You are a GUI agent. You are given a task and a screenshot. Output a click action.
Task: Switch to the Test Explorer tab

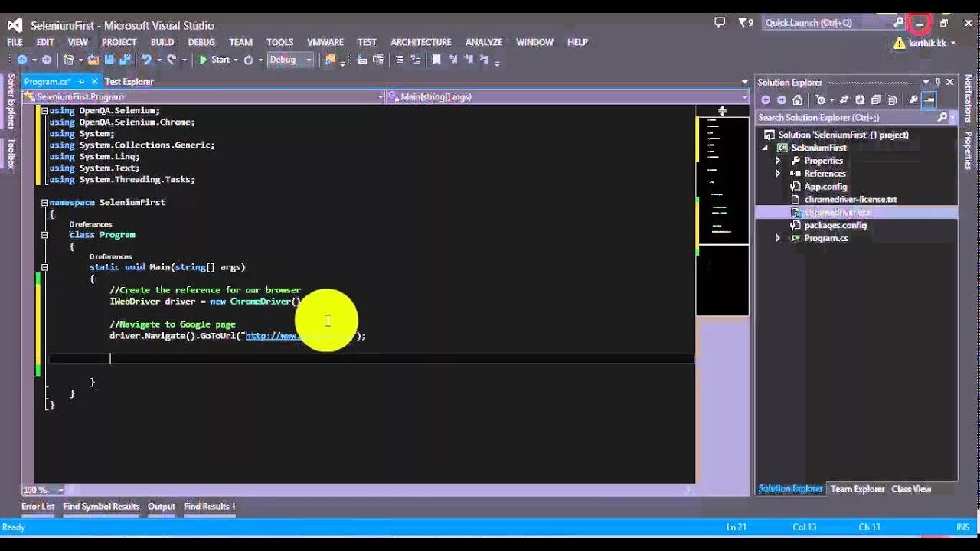pyautogui.click(x=129, y=81)
